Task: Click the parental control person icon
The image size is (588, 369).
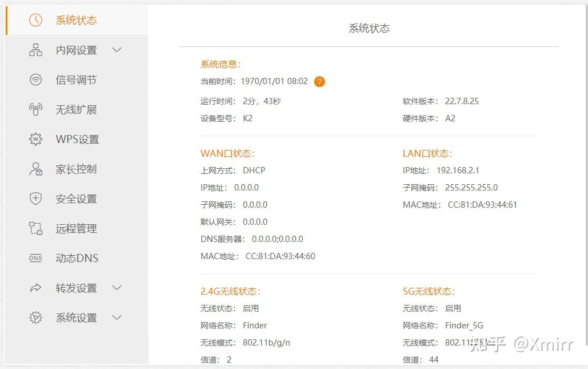Action: [35, 169]
